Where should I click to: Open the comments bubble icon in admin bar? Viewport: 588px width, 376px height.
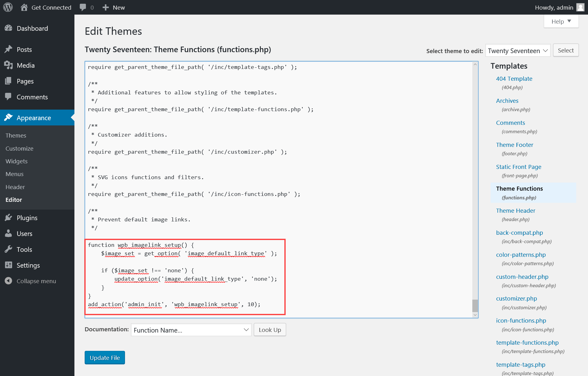click(83, 7)
